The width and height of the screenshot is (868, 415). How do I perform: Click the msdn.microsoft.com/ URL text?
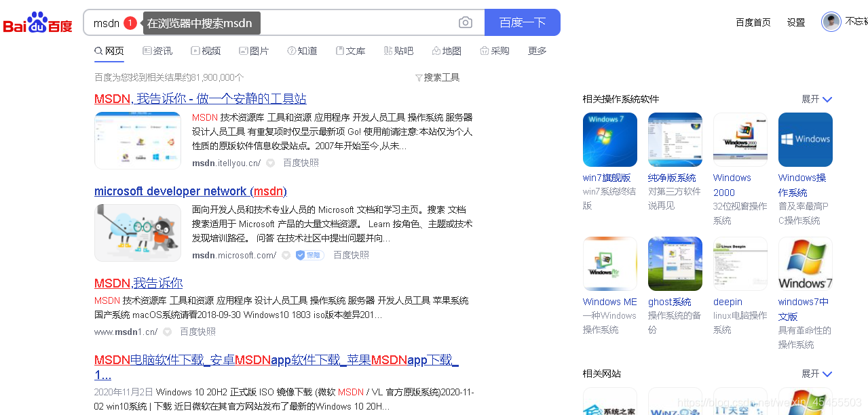point(234,255)
